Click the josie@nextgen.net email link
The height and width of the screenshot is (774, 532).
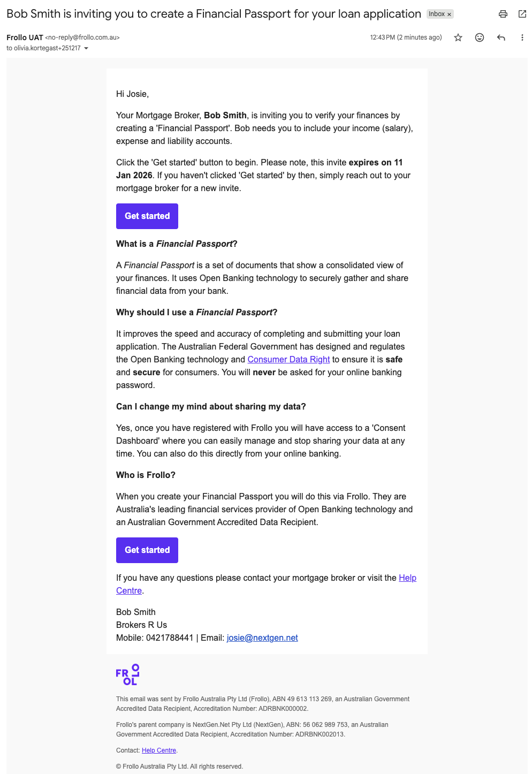262,638
